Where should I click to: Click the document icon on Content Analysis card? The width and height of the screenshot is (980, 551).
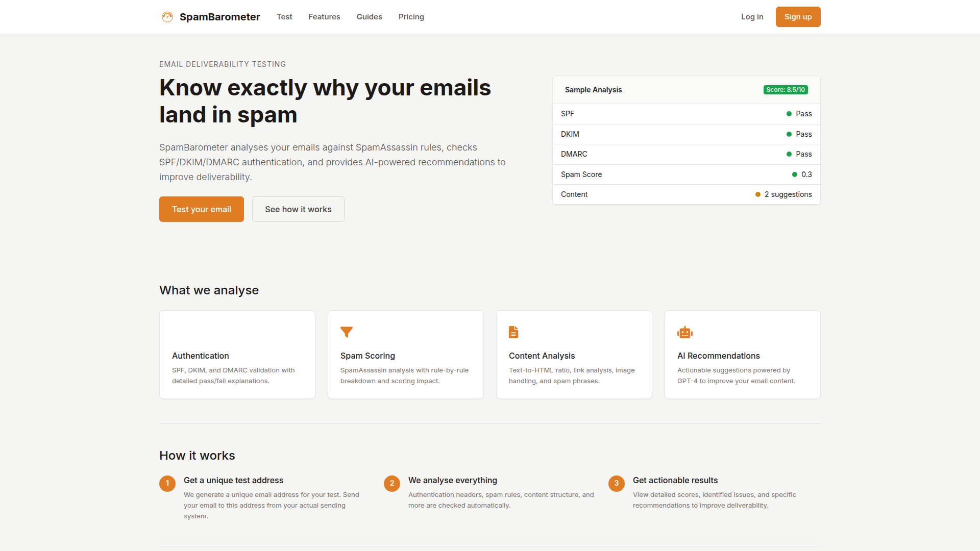[513, 332]
